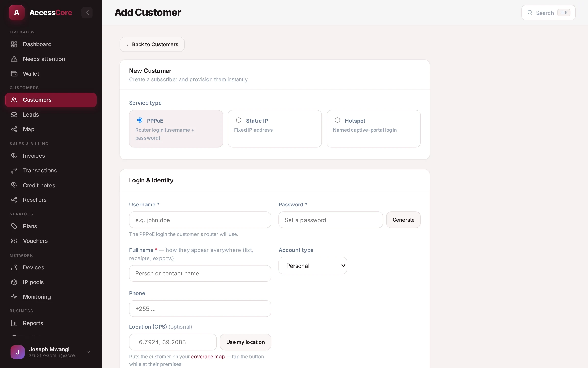Open the Invoices section
Viewport: 588px width, 368px height.
coord(51,156)
